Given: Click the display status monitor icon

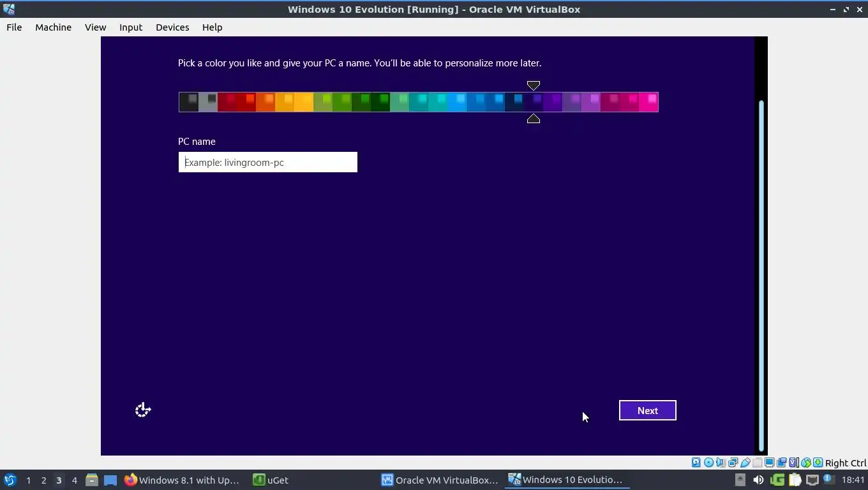Looking at the screenshot, I should tap(770, 463).
